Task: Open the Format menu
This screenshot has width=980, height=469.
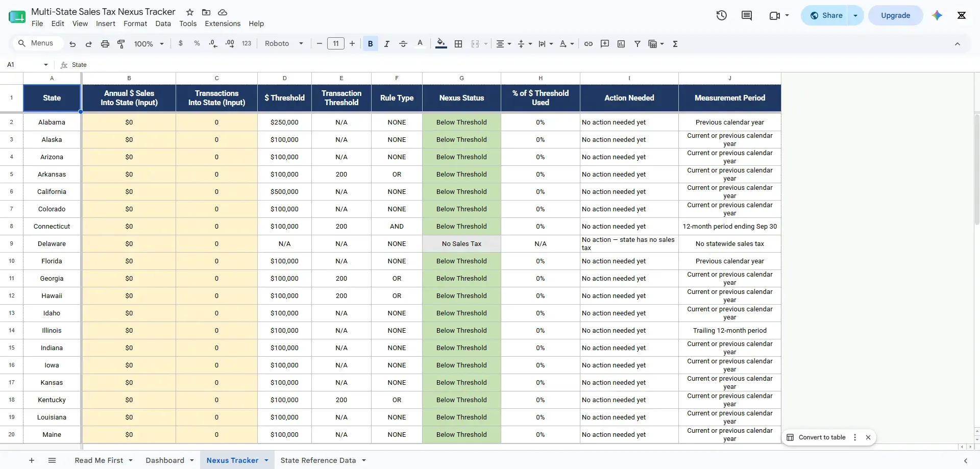Action: [x=135, y=23]
